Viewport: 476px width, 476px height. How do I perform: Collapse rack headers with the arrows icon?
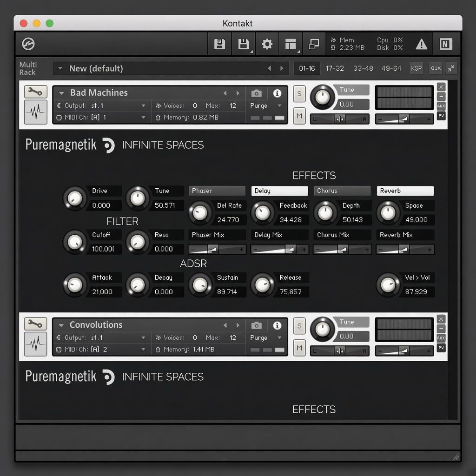tap(451, 68)
